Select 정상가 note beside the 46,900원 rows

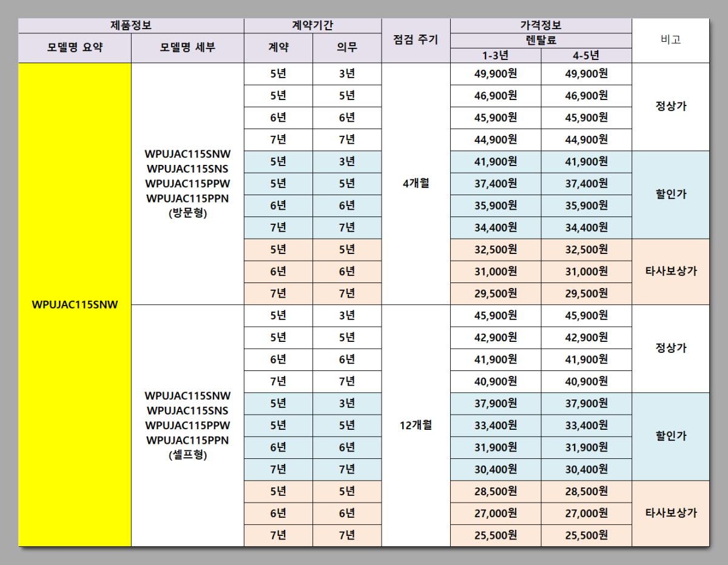pyautogui.click(x=670, y=107)
